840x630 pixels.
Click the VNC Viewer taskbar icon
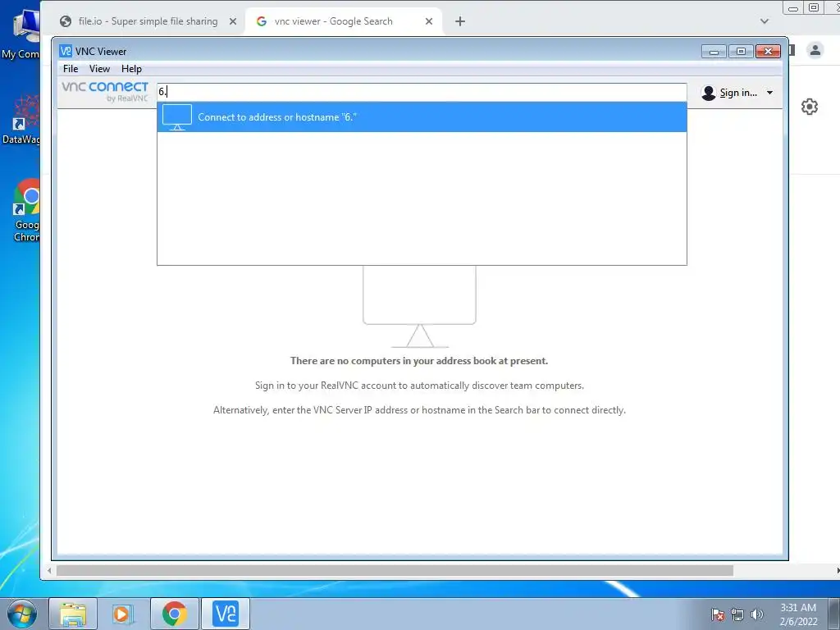(x=225, y=614)
